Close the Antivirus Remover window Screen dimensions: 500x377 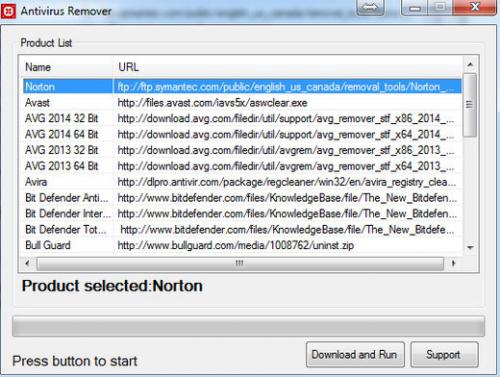pos(475,7)
